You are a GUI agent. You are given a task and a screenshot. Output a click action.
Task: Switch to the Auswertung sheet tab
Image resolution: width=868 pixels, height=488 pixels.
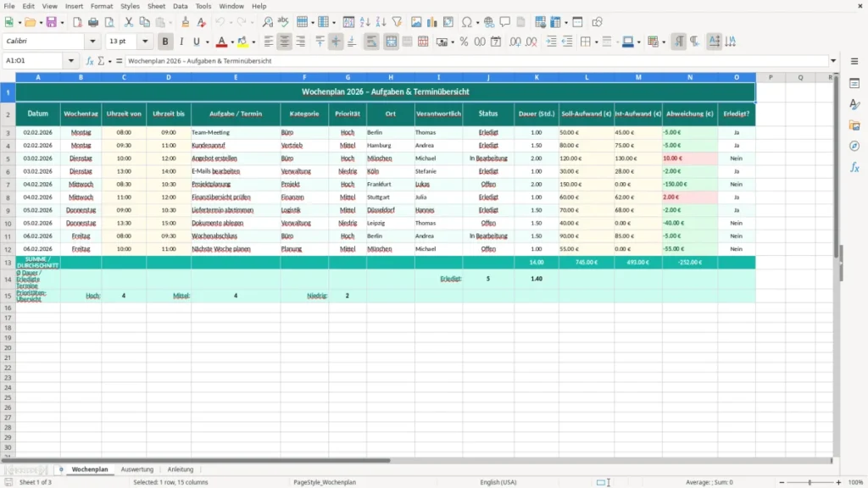137,469
